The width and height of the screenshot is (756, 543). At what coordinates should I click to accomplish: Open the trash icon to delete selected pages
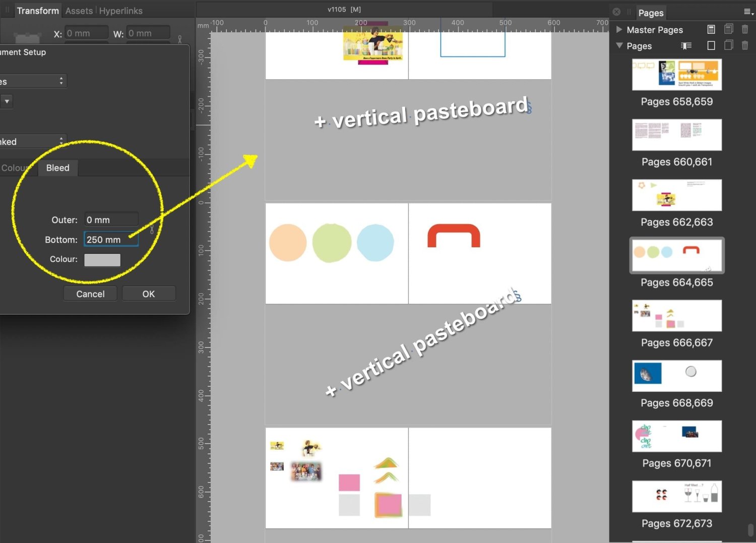pyautogui.click(x=745, y=45)
